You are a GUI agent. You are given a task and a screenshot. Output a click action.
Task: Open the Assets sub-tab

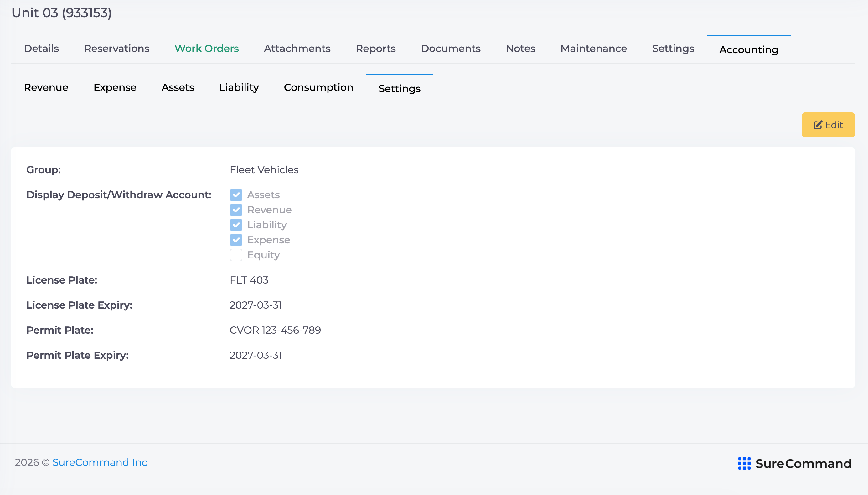(178, 87)
